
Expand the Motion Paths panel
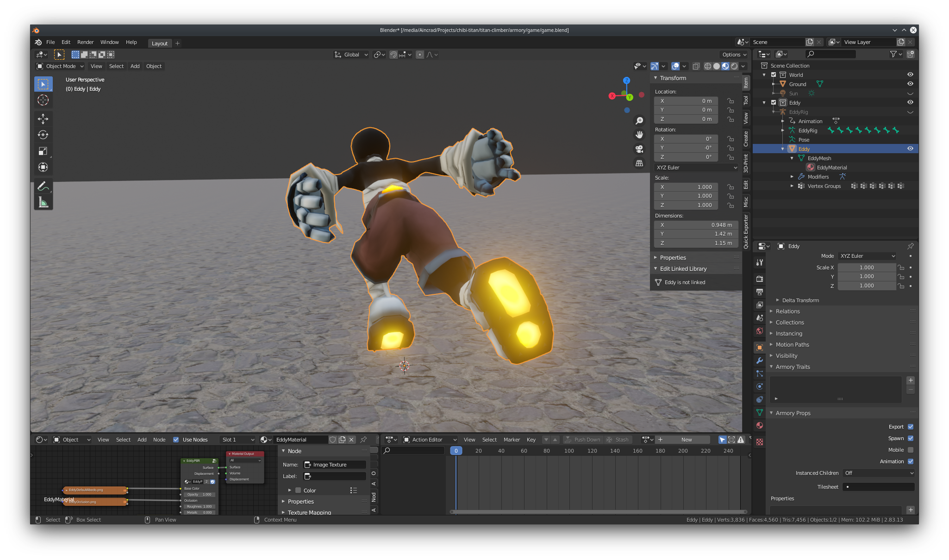(x=792, y=345)
